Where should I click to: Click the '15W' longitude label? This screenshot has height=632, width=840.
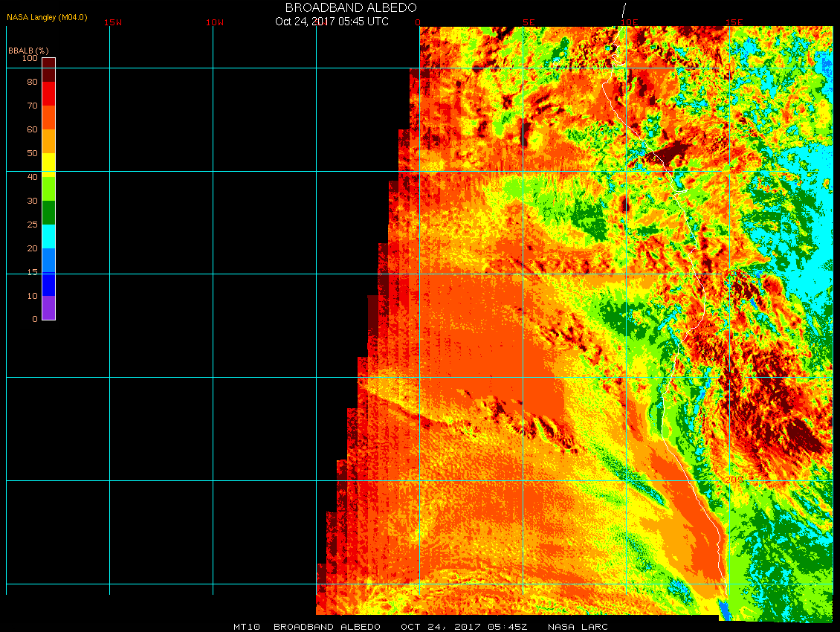pyautogui.click(x=113, y=22)
